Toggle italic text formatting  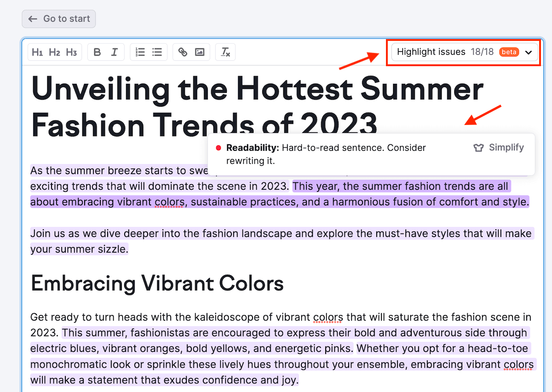click(115, 52)
